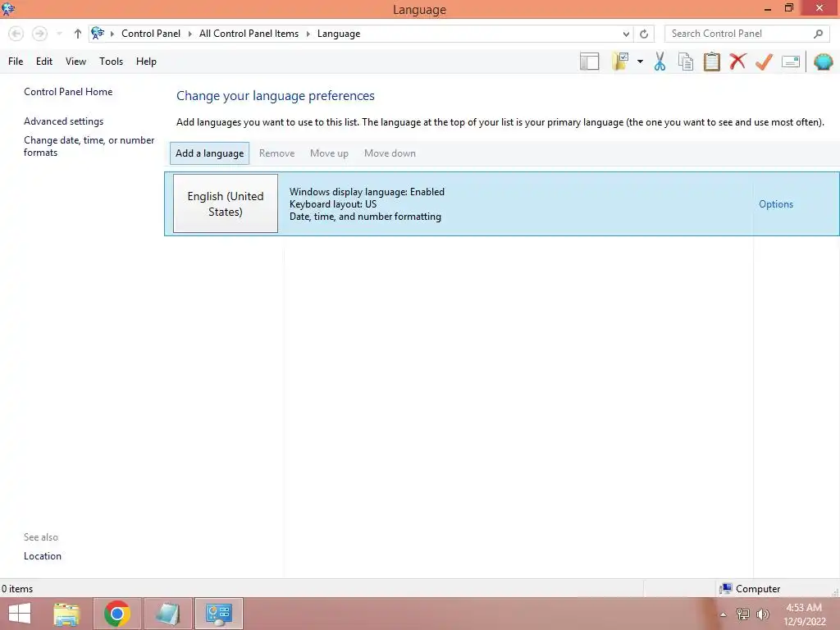Select the English (United States) language tile

(226, 203)
